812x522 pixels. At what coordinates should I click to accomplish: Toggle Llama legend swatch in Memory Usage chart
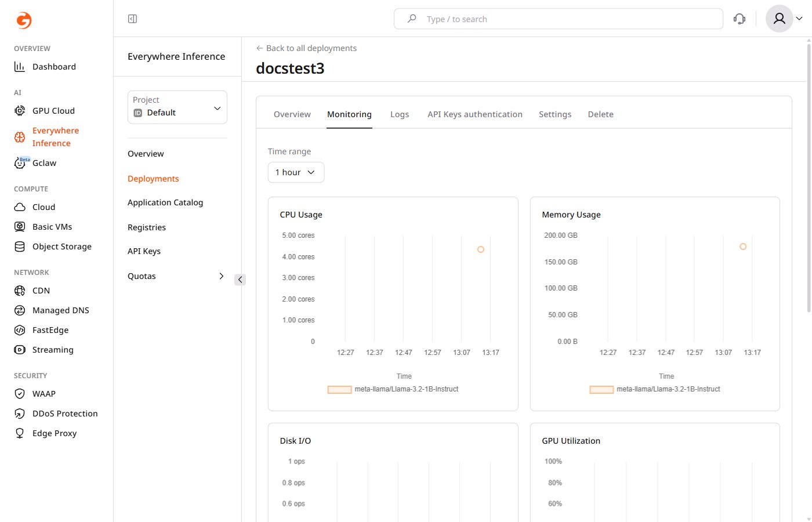602,390
